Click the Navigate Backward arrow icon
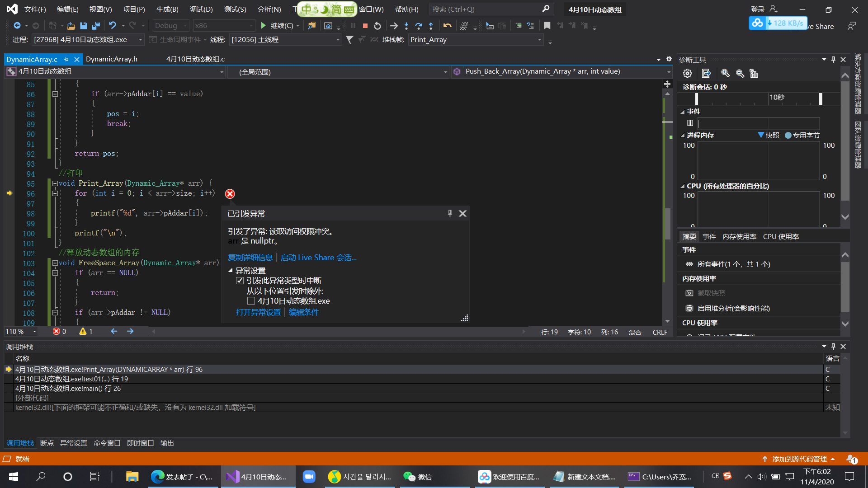868x488 pixels. point(17,26)
